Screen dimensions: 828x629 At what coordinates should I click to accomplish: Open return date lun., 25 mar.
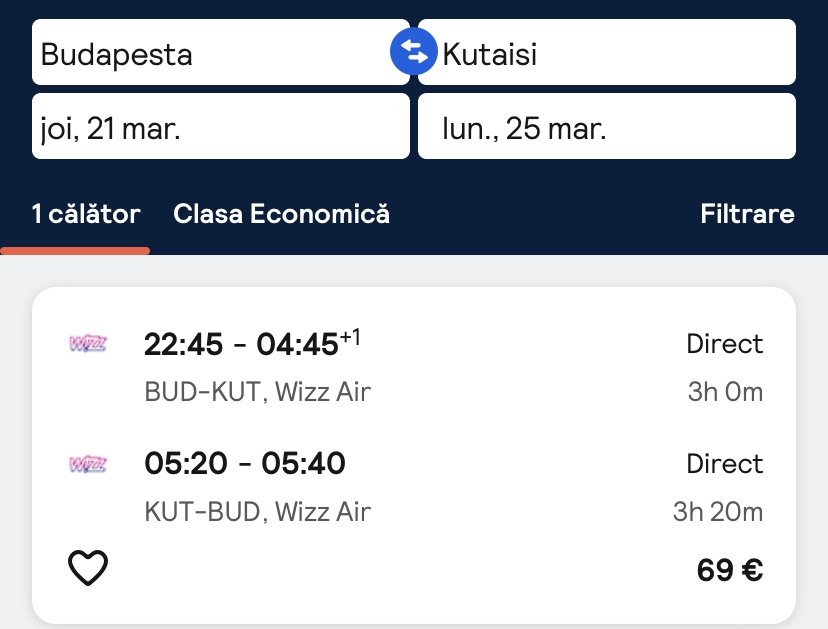tap(607, 127)
